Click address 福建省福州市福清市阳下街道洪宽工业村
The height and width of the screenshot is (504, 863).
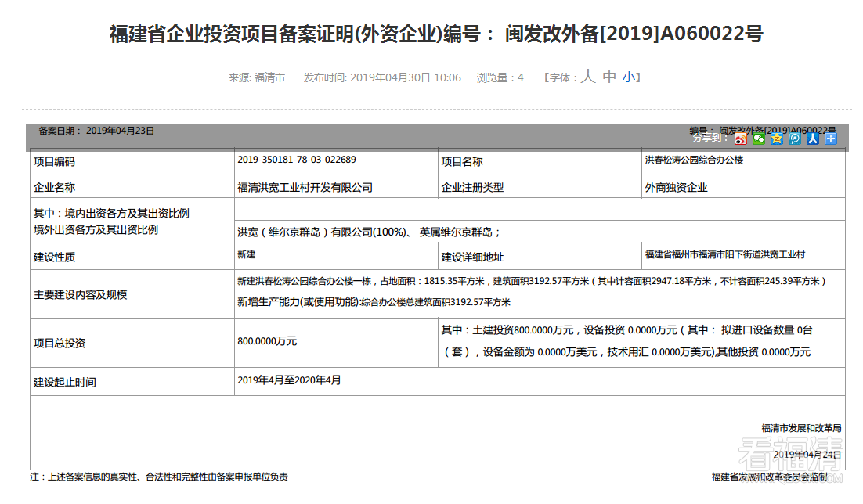[725, 255]
